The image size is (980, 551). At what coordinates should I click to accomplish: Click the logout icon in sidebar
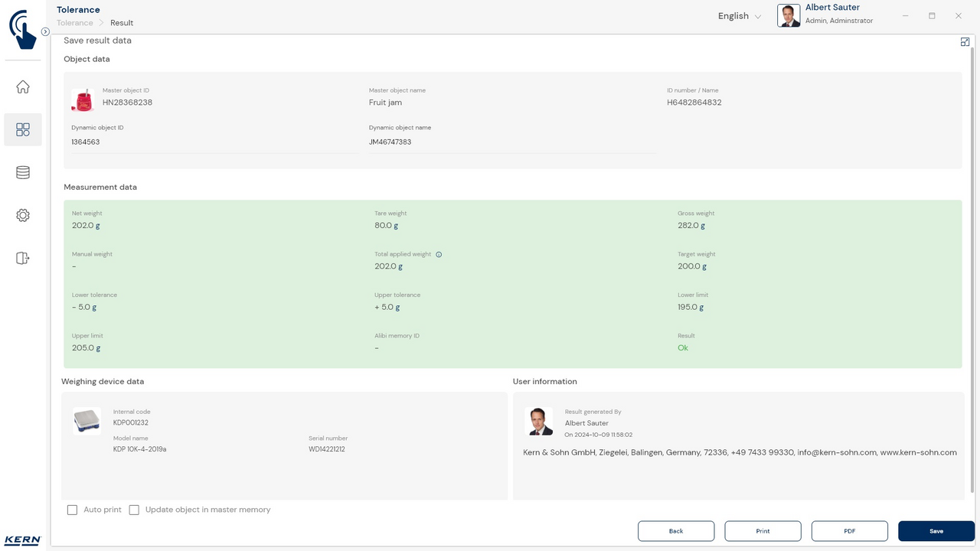point(23,259)
